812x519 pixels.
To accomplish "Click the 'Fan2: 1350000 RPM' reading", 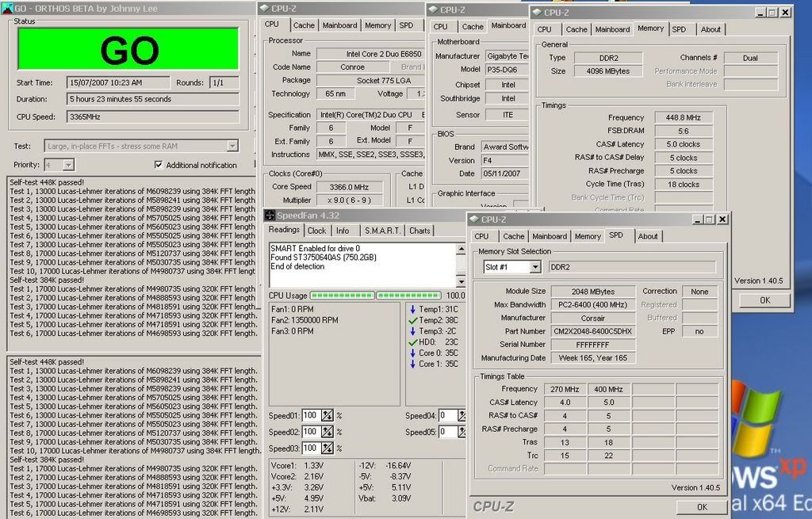I will 304,320.
